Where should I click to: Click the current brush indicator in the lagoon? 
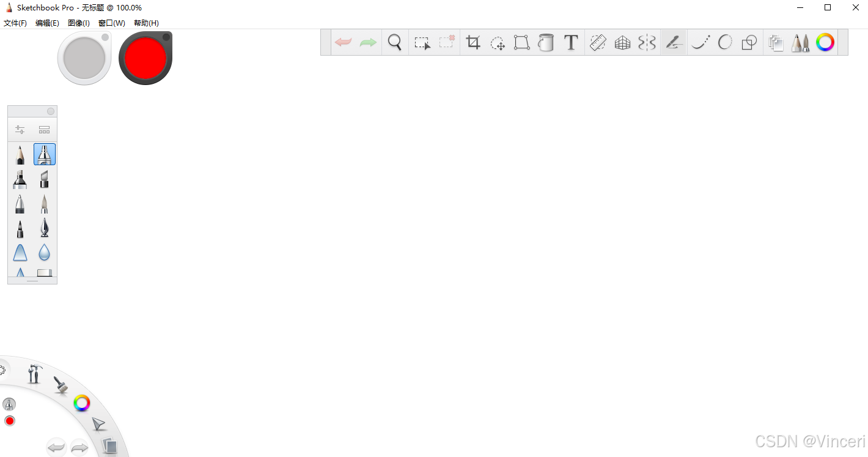9,404
